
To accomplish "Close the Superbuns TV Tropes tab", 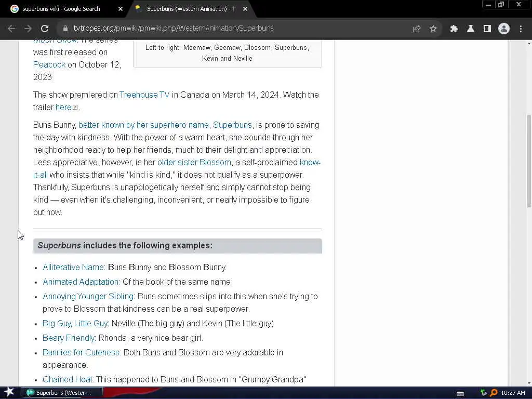I will pos(245,9).
